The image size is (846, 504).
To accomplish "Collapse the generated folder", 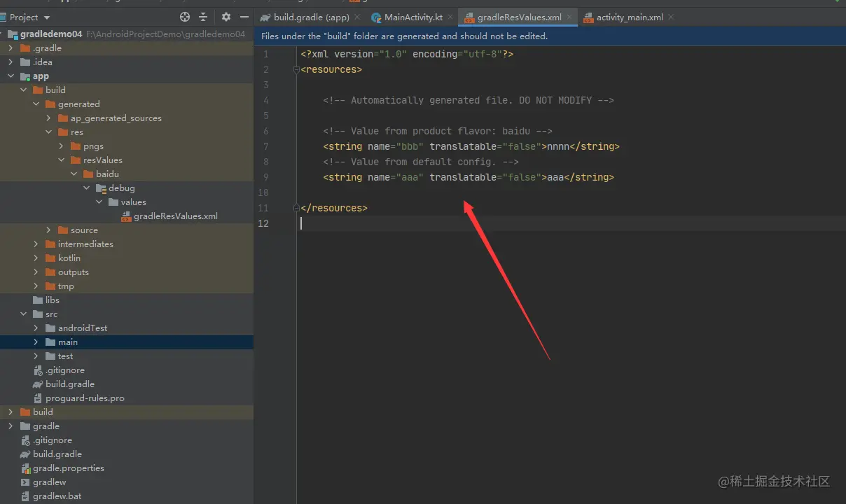I will point(36,104).
